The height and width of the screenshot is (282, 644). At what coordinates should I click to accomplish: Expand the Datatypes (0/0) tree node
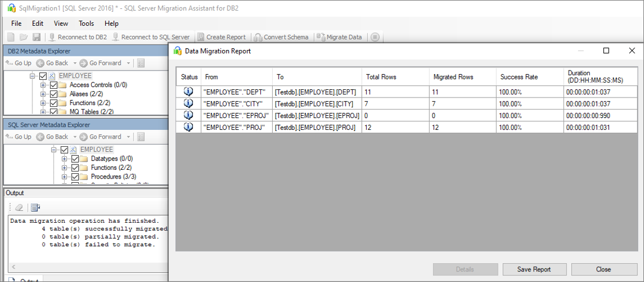tap(65, 159)
